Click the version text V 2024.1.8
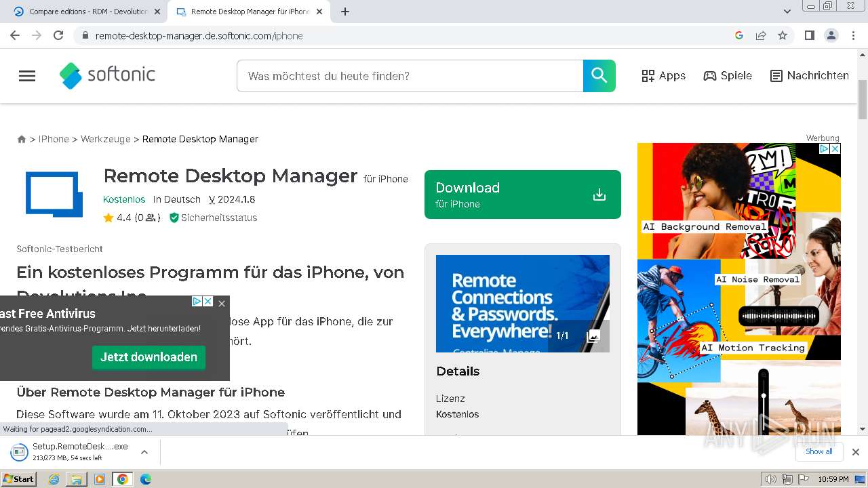This screenshot has height=488, width=868. 232,199
